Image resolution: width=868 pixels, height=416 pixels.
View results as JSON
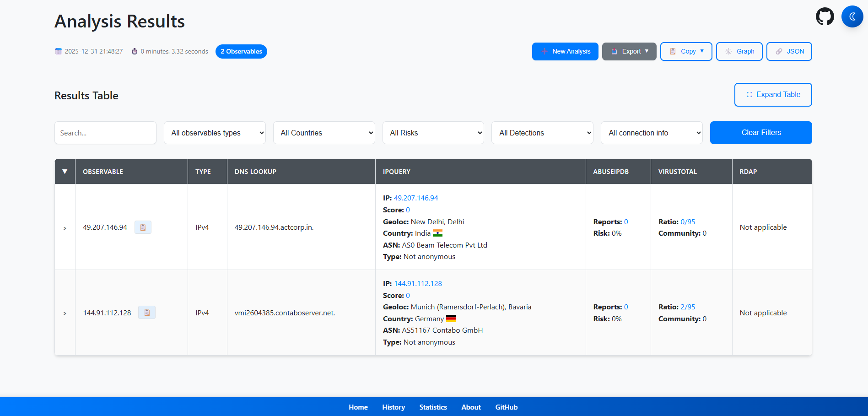point(789,51)
